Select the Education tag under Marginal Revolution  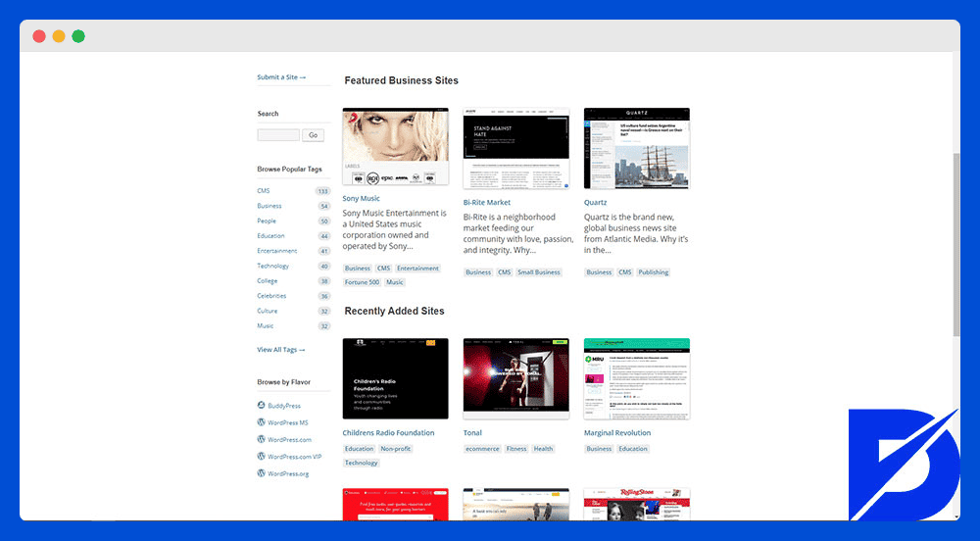(633, 449)
